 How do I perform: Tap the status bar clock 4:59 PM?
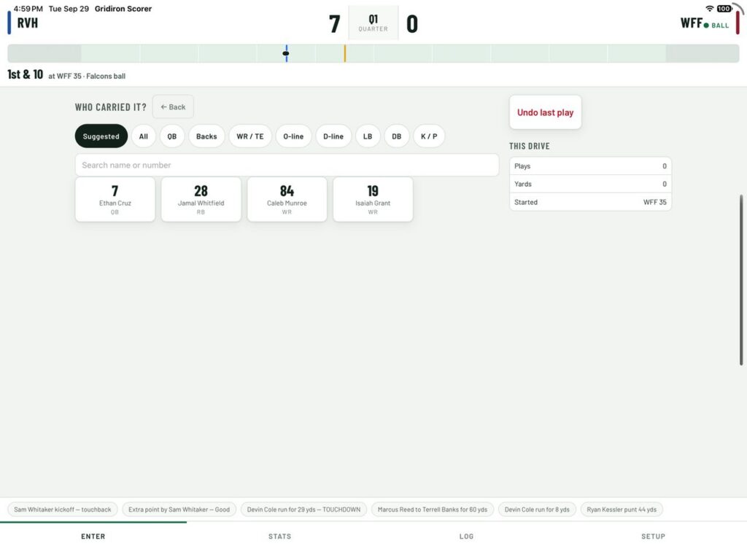[x=28, y=9]
